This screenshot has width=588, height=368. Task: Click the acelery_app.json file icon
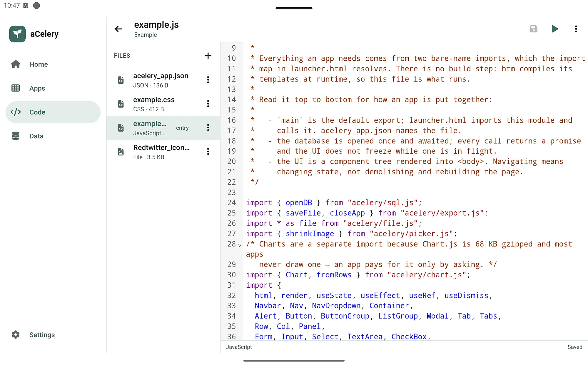(121, 80)
